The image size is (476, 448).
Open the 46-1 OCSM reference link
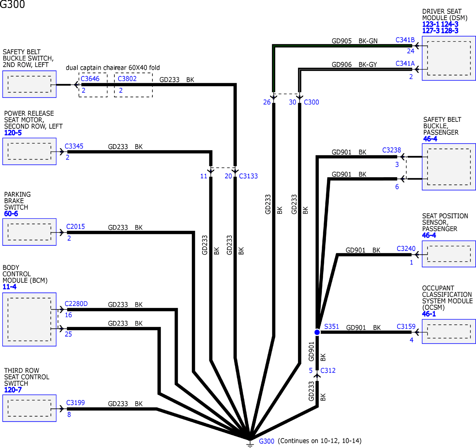coord(429,314)
